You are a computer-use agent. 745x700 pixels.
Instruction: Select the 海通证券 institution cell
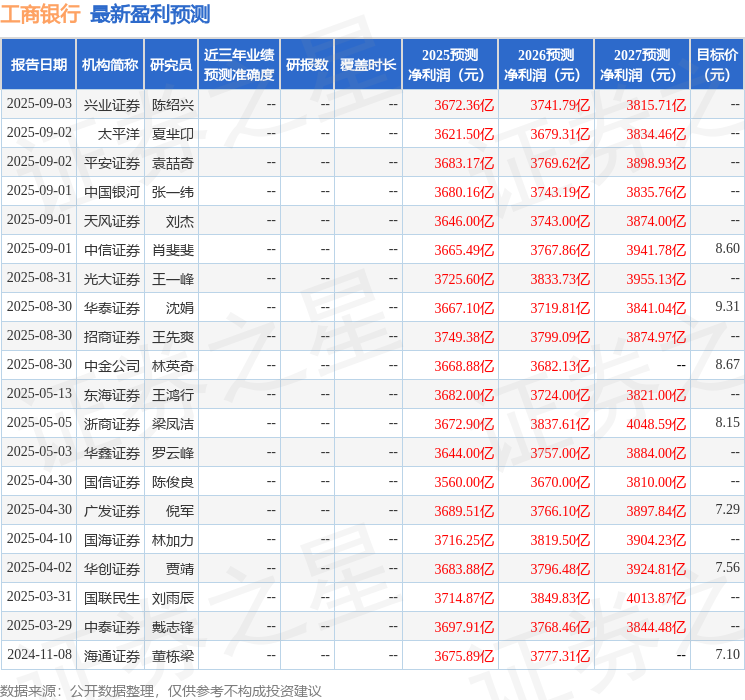pos(112,656)
